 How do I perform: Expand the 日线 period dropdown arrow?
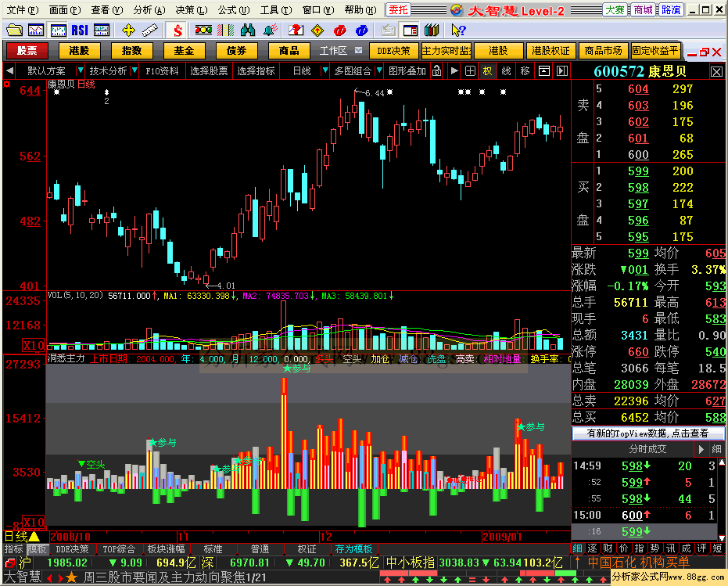point(325,71)
